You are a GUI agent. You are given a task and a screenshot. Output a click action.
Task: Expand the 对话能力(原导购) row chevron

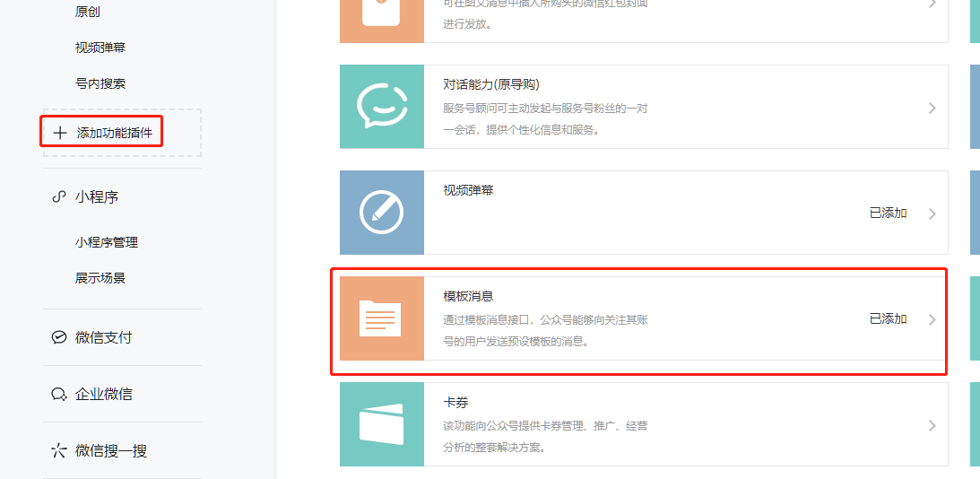[932, 108]
